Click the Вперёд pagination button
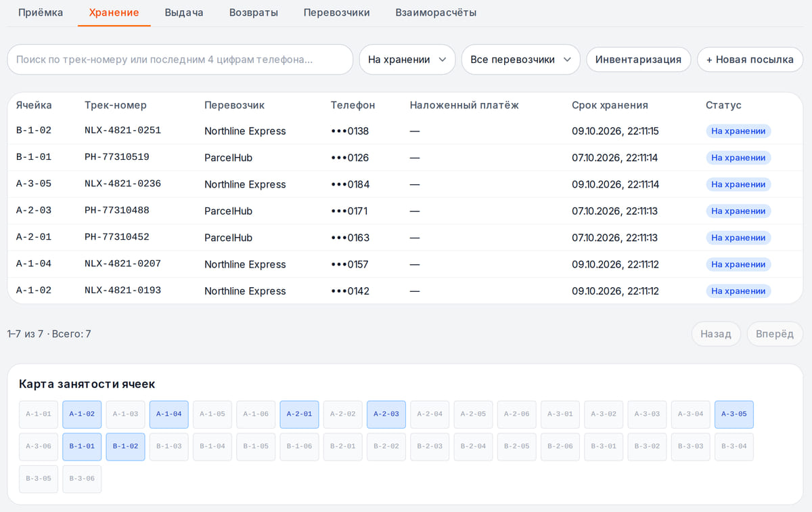This screenshot has height=512, width=812. point(775,334)
